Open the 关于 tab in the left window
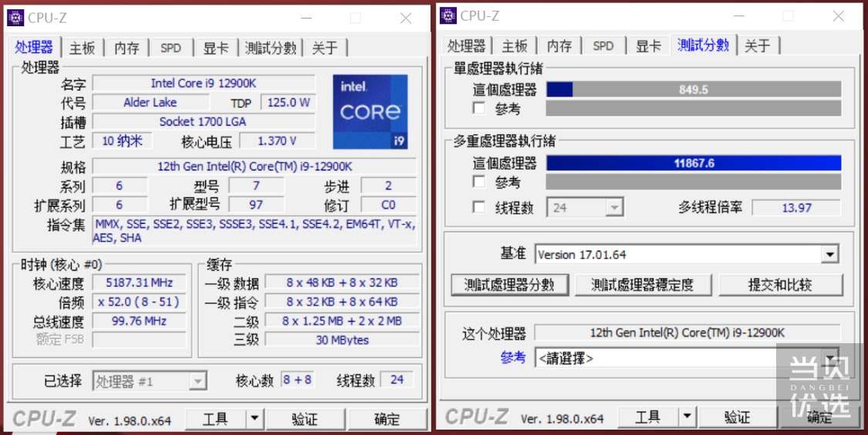Viewport: 868px width, 435px height. [324, 48]
